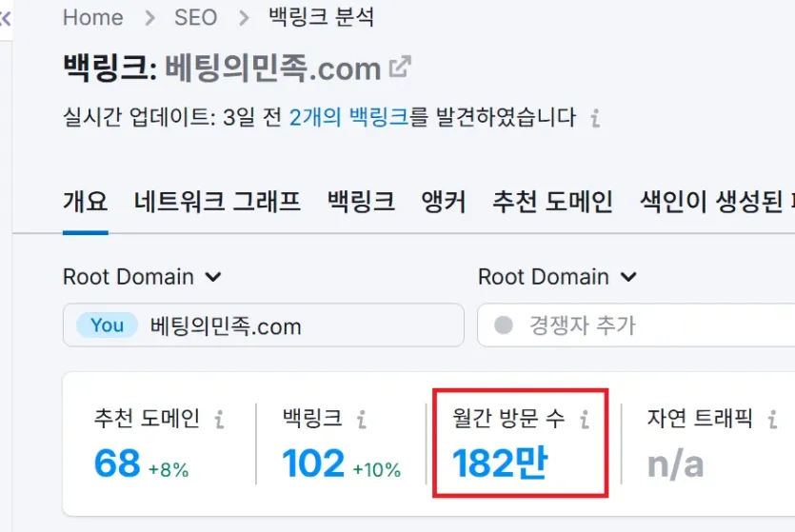Open 백링크 분석 breadcrumb item

[x=322, y=18]
